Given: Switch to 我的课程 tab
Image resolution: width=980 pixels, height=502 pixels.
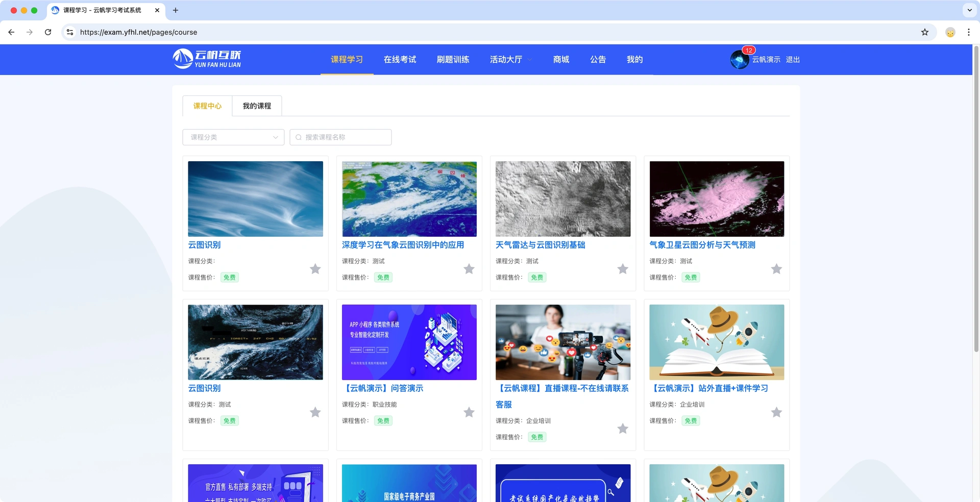Looking at the screenshot, I should [x=257, y=106].
